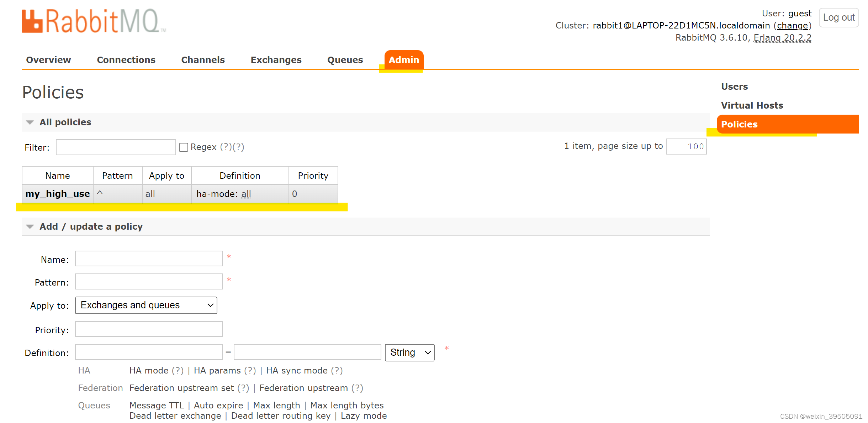
Task: Open the String type dropdown
Action: (x=409, y=352)
